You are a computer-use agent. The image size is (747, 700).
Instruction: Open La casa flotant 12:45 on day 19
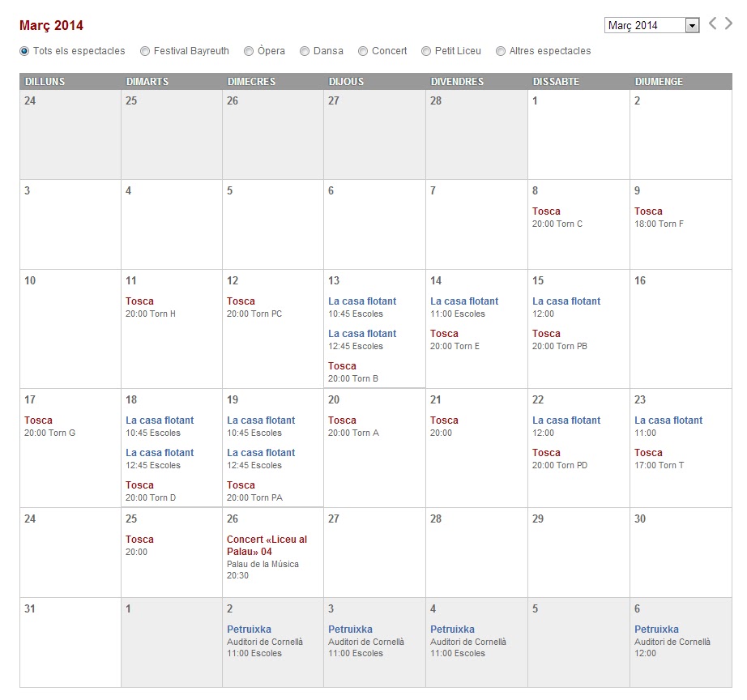(261, 453)
